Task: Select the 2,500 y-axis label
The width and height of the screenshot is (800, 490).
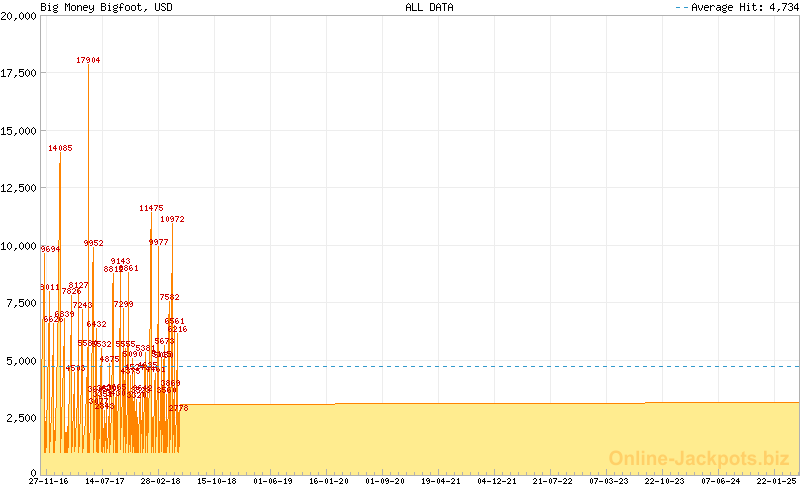Action: (21, 417)
